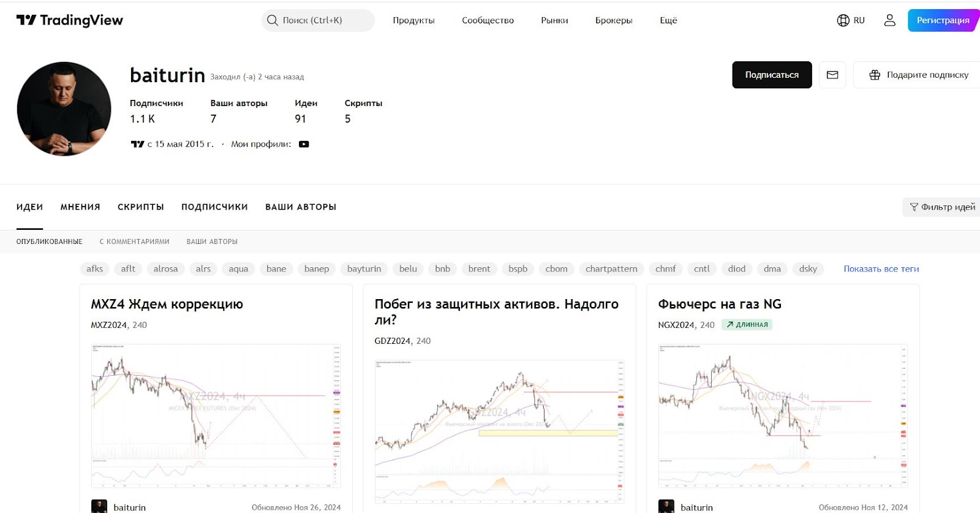Image resolution: width=980 pixels, height=513 pixels.
Task: Switch to the МНЕНИЯ tab
Action: click(x=80, y=207)
